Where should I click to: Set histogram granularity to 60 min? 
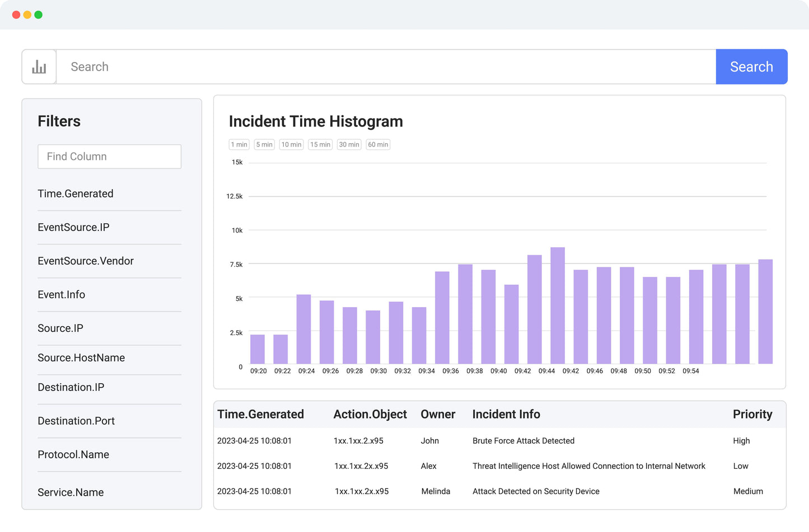(378, 144)
